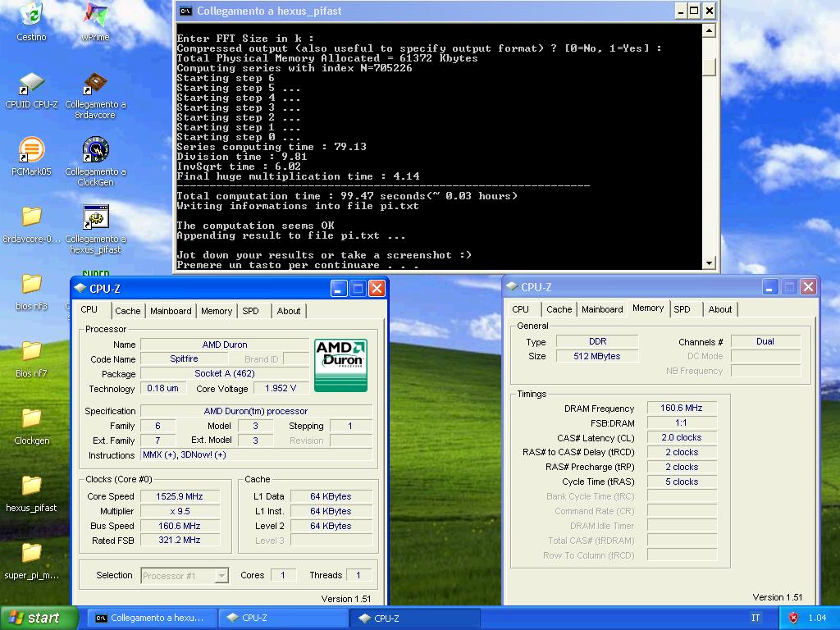Image resolution: width=840 pixels, height=630 pixels.
Task: Click the security shield tray icon
Action: click(x=793, y=618)
